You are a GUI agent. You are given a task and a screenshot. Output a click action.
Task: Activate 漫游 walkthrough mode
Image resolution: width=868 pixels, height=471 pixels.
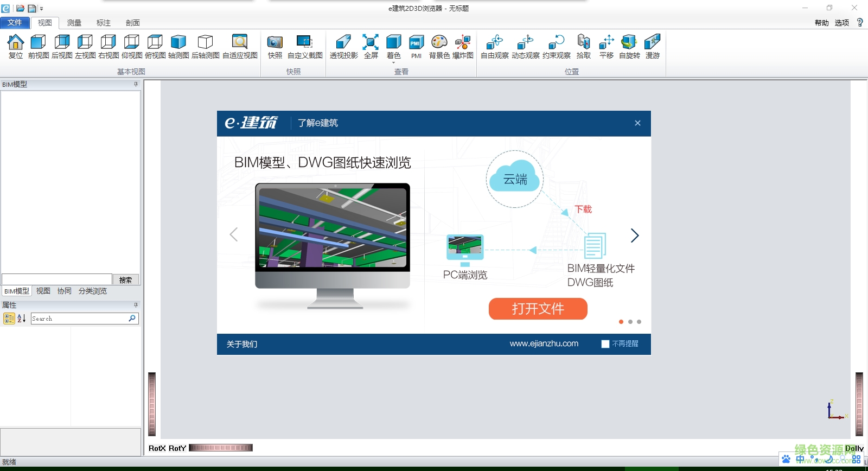point(653,47)
